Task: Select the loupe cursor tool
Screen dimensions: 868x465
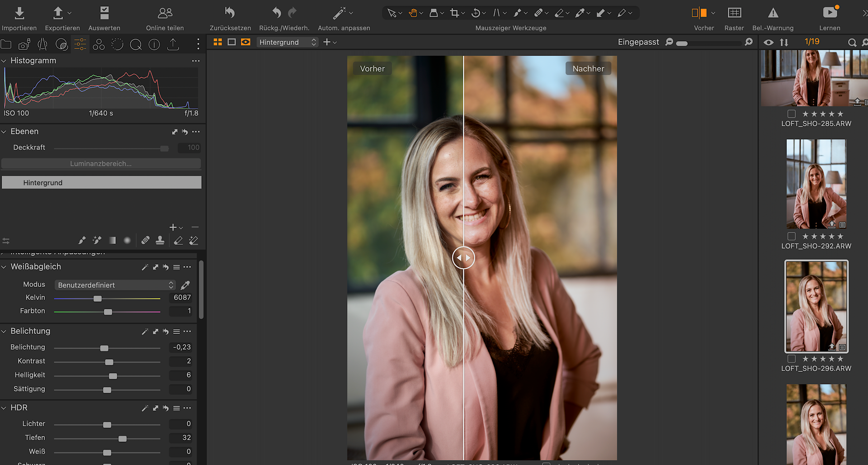Action: pos(434,13)
